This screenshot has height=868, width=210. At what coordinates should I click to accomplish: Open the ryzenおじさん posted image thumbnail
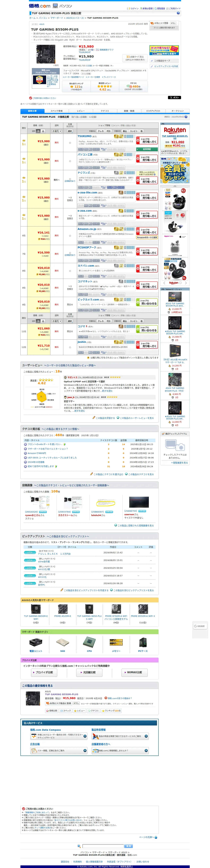coord(40,502)
